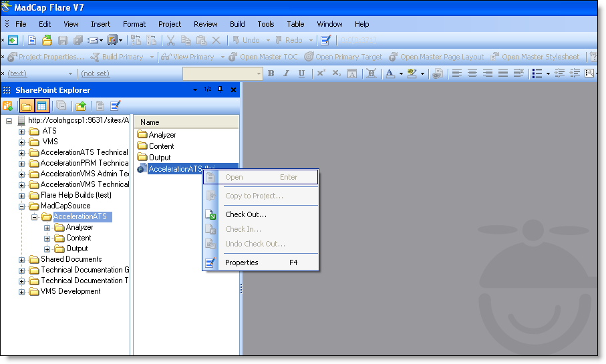Click Open Master Stylesheet button
Screen dimensions: 606x364
click(x=535, y=57)
